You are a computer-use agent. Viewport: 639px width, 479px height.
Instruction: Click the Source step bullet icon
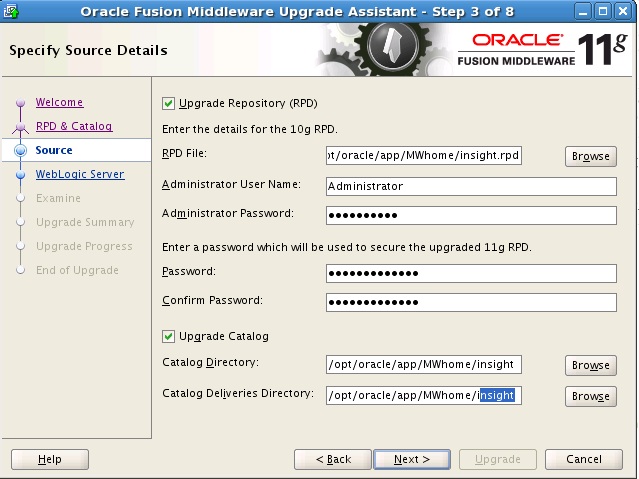click(20, 150)
